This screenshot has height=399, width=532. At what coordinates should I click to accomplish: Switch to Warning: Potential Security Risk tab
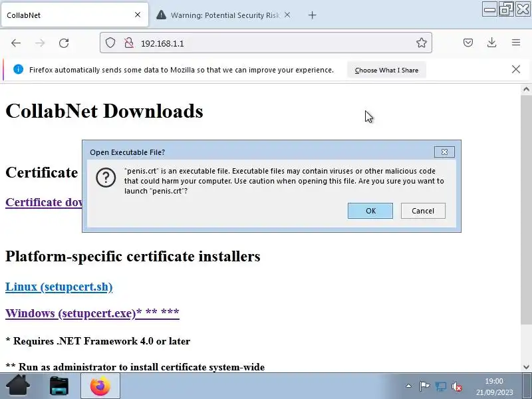point(224,15)
